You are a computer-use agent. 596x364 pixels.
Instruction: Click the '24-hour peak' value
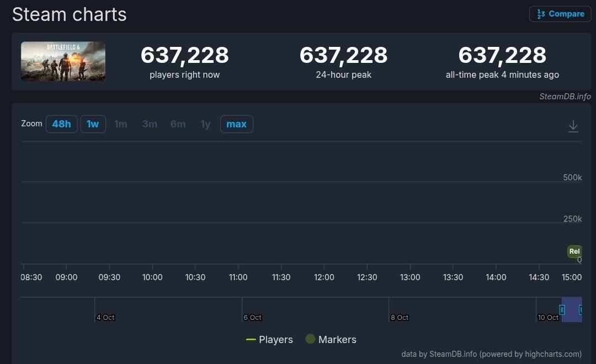(344, 55)
